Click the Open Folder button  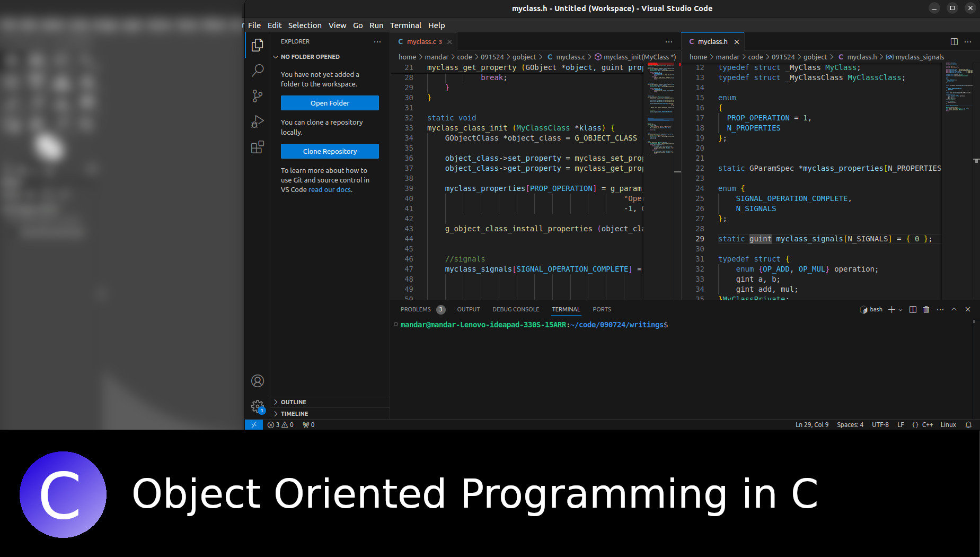point(330,103)
